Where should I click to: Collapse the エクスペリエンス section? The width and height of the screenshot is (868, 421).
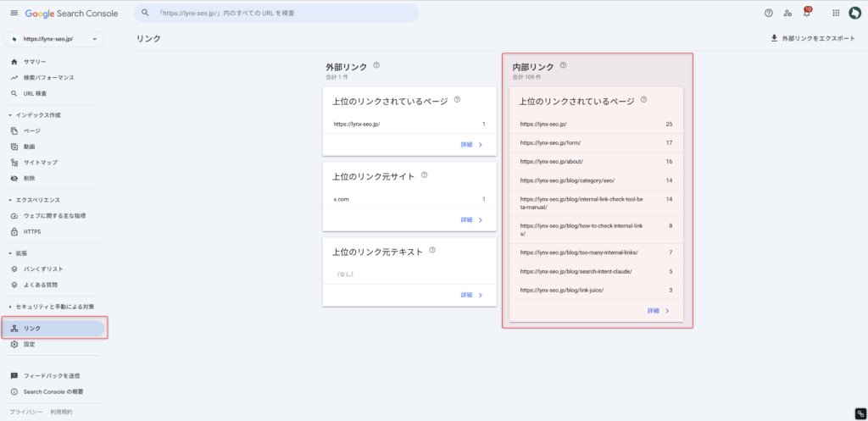pyautogui.click(x=10, y=200)
